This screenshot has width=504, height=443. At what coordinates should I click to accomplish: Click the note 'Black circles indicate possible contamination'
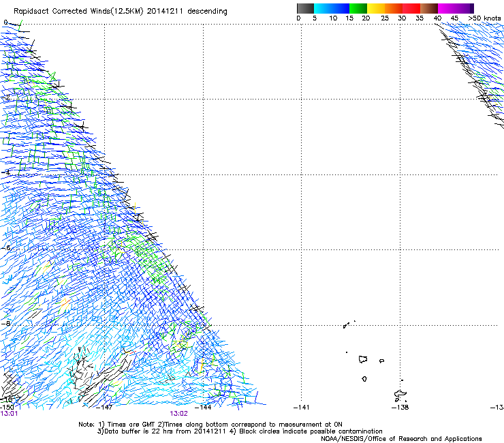(311, 431)
